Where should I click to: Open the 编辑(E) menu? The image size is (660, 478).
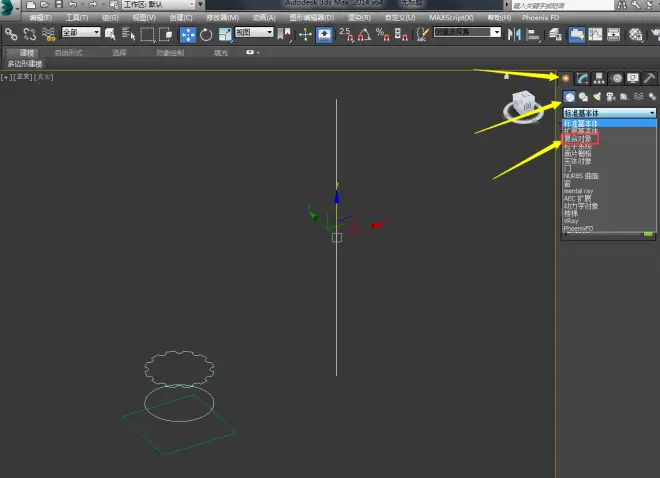pyautogui.click(x=40, y=18)
